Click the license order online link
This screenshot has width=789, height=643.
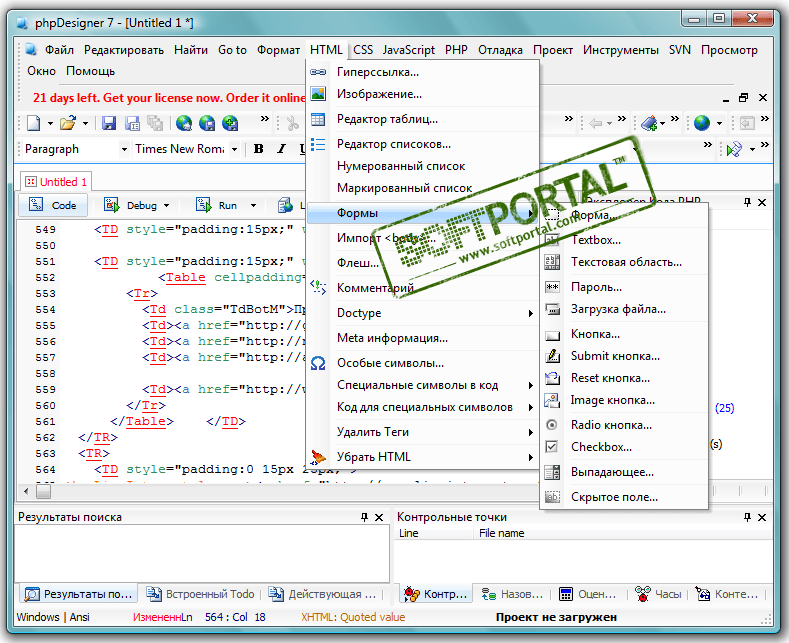point(169,98)
